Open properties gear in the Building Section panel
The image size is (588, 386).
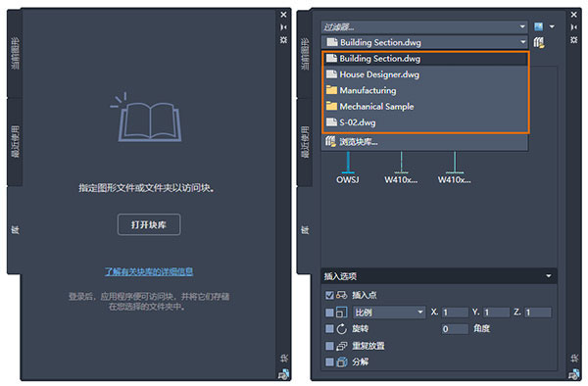pos(573,39)
